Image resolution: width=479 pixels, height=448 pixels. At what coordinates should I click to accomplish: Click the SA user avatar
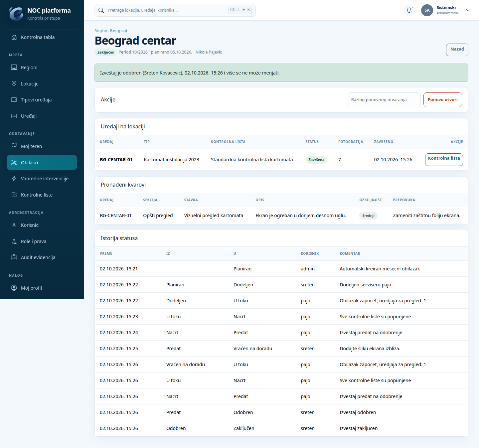427,10
